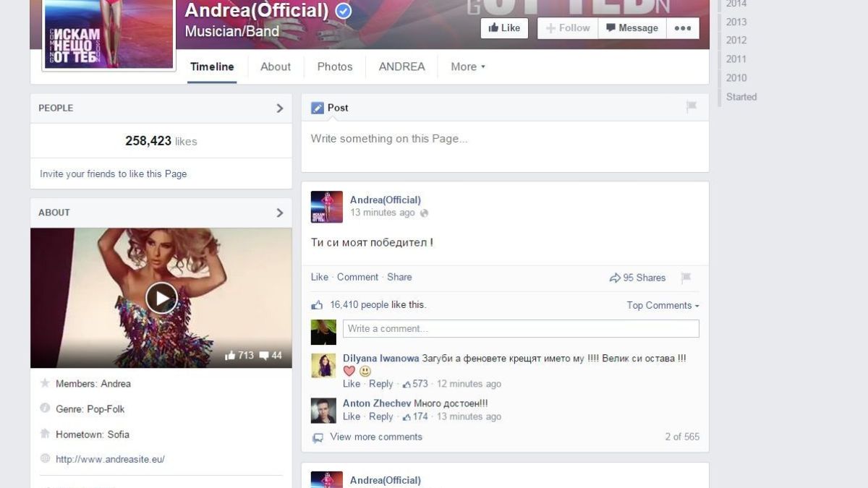Click Comment under the post
The height and width of the screenshot is (488, 868).
(x=357, y=277)
